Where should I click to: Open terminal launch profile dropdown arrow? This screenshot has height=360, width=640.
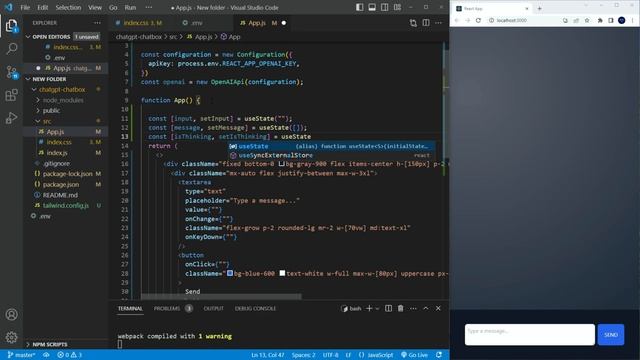[377, 309]
